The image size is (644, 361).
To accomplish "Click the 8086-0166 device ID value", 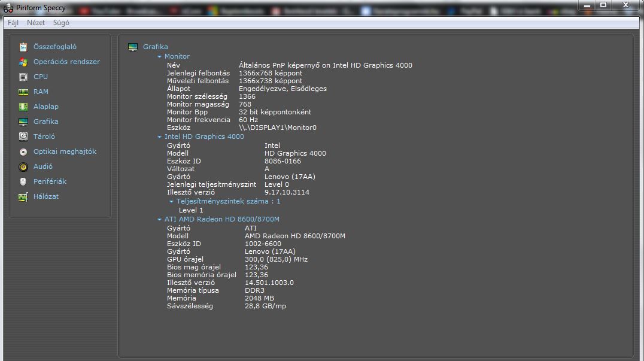I will click(282, 162).
